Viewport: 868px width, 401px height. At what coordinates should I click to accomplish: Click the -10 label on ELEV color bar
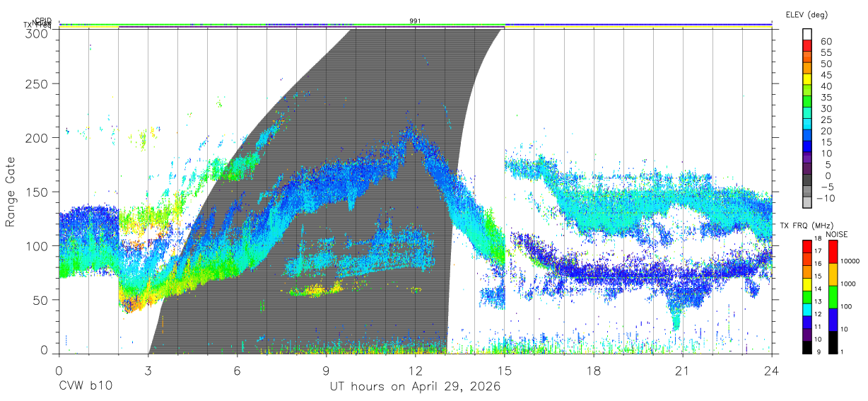824,198
